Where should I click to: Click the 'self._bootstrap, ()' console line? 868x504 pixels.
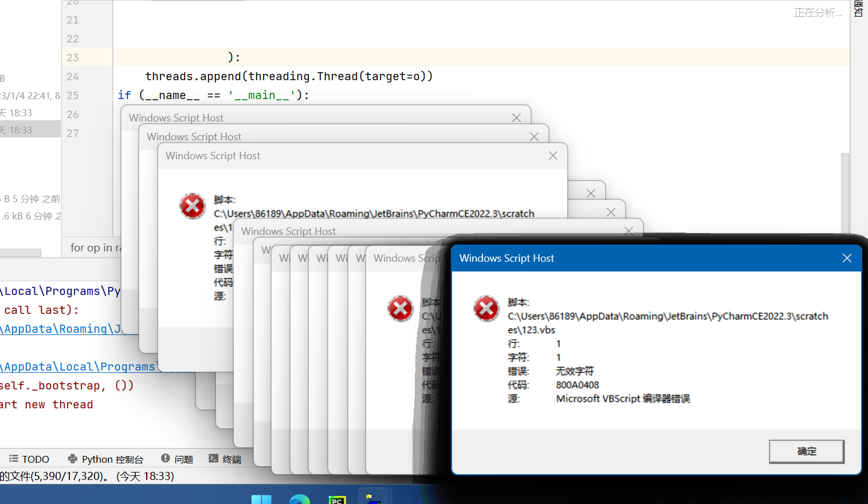[66, 385]
